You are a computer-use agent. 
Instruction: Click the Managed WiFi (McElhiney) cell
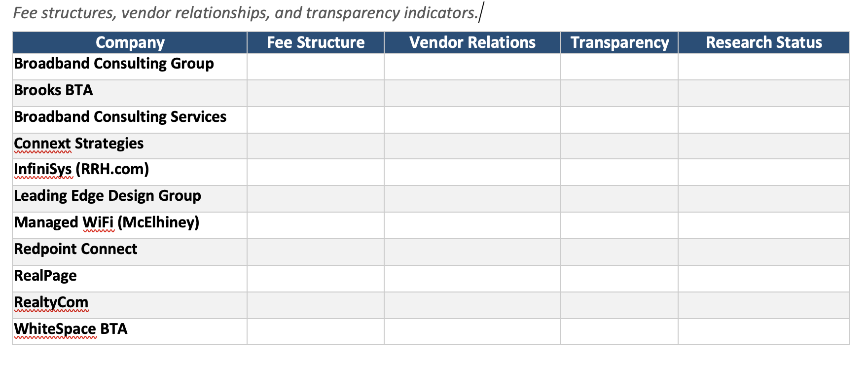click(107, 222)
